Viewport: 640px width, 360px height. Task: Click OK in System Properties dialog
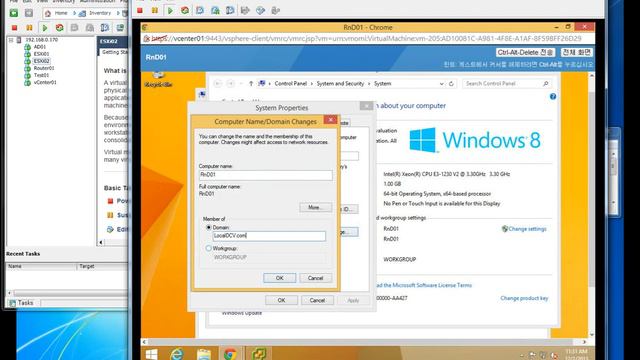281,300
